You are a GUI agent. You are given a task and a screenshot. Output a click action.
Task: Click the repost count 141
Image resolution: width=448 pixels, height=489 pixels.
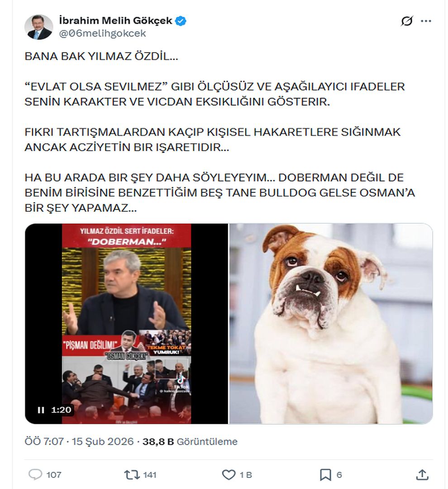(150, 475)
